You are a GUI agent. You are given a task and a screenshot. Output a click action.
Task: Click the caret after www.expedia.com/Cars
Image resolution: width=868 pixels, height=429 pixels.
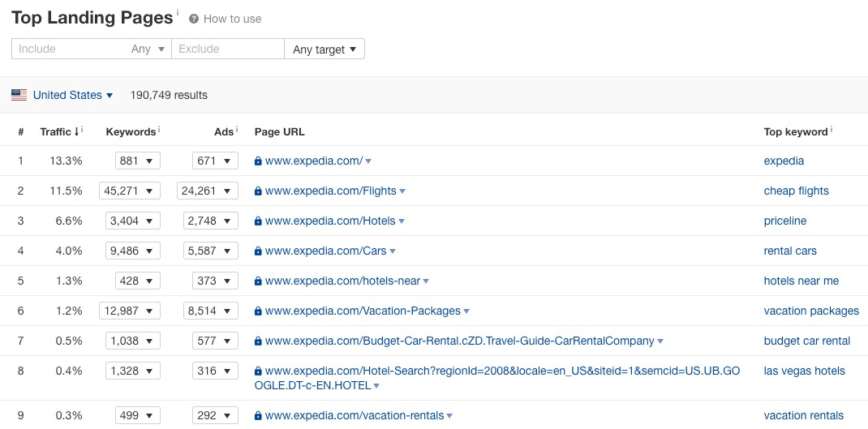pos(393,251)
